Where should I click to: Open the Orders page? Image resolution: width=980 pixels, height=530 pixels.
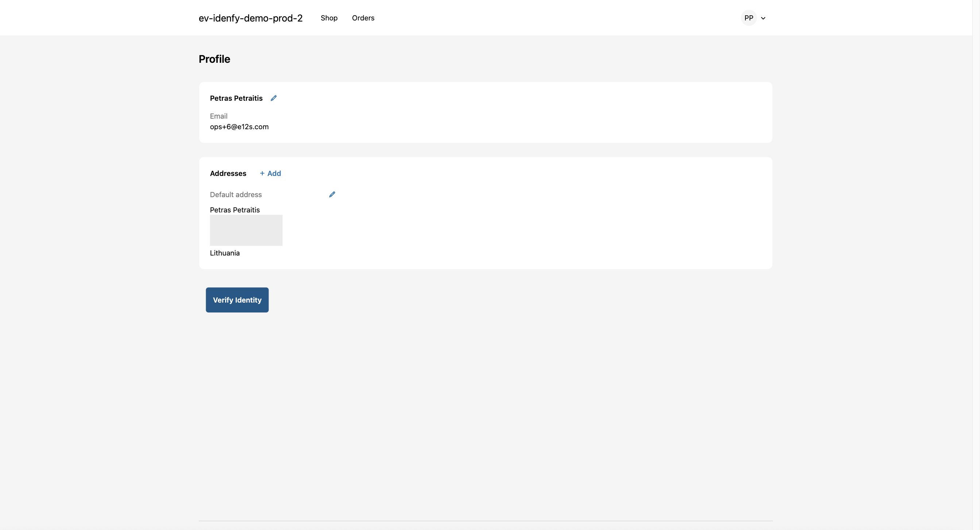[x=363, y=18]
